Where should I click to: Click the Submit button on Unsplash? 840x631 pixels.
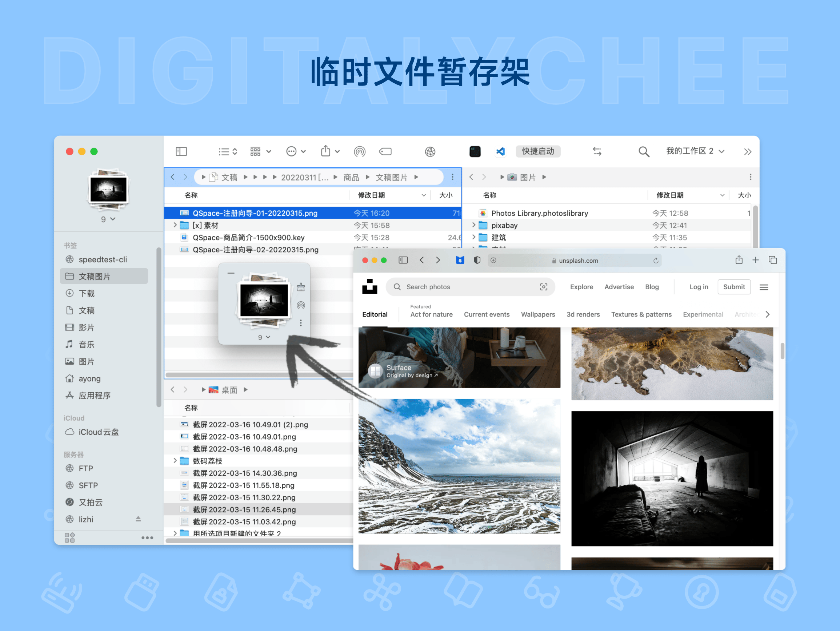(734, 287)
